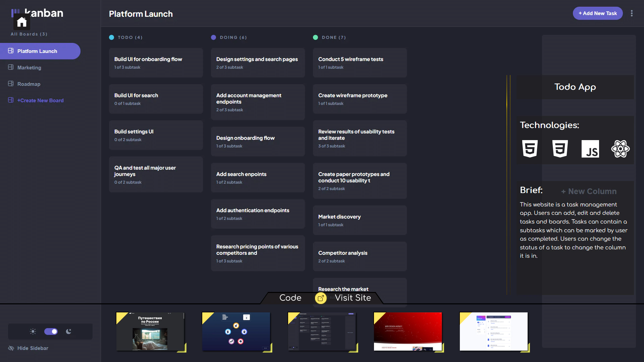Open task Build UI for search
Image resolution: width=644 pixels, height=362 pixels.
coord(156,99)
